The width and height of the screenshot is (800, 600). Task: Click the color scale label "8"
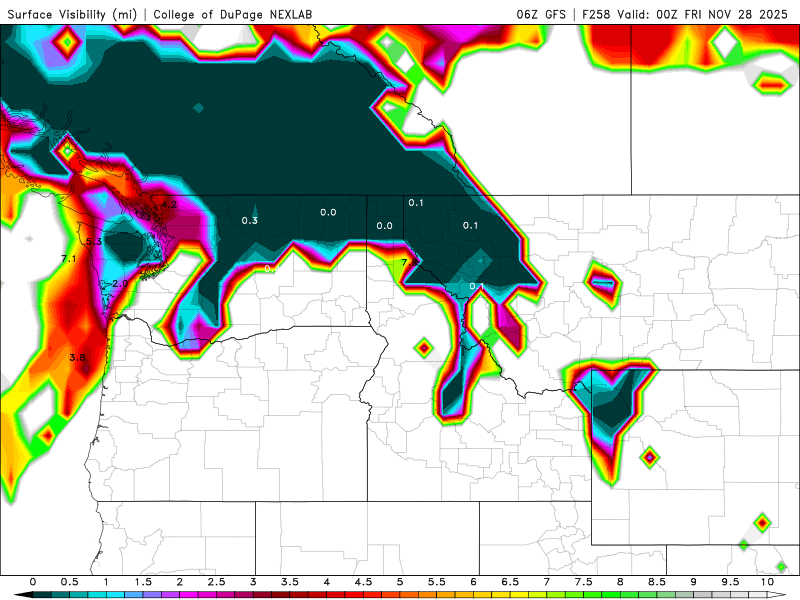[x=620, y=582]
